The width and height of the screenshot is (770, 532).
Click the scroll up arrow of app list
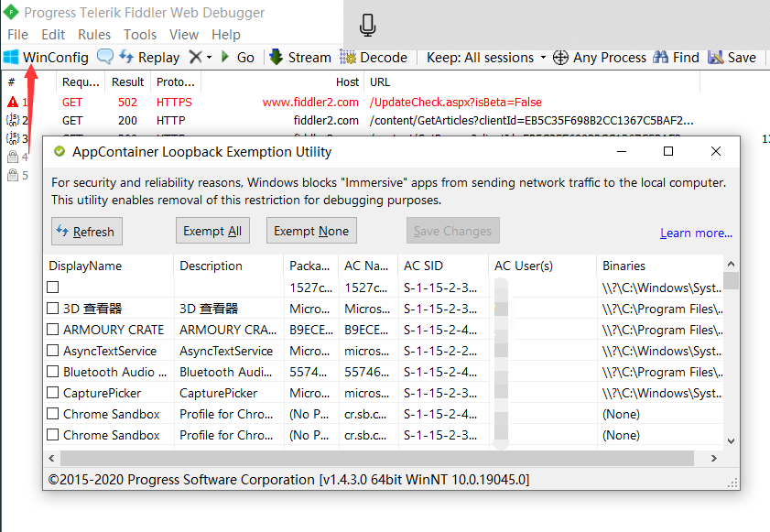click(x=731, y=264)
